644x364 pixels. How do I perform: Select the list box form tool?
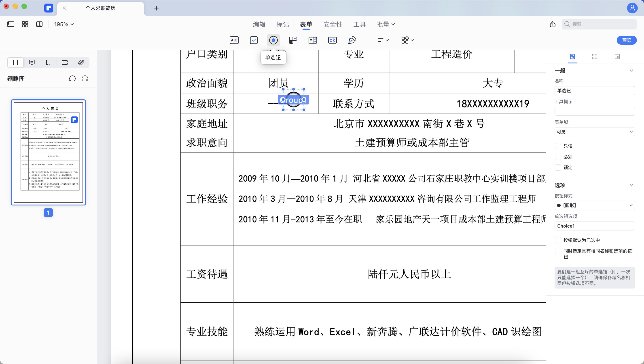[x=313, y=40]
